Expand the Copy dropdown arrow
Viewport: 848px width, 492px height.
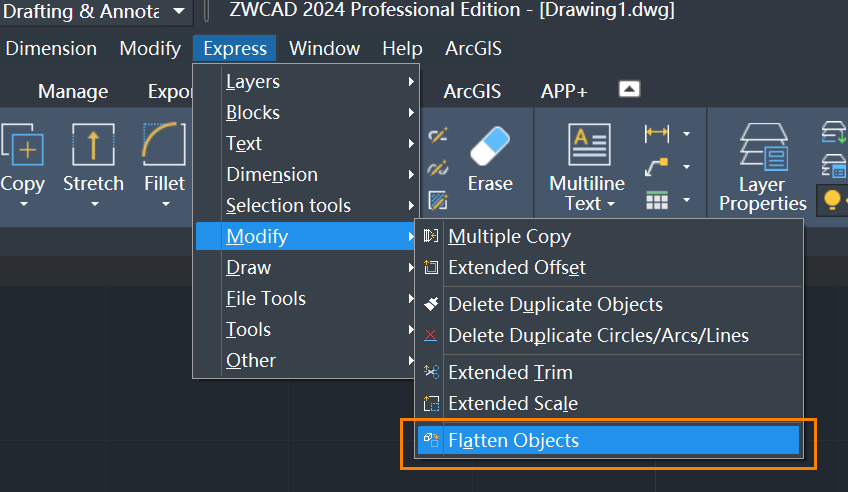pos(23,204)
